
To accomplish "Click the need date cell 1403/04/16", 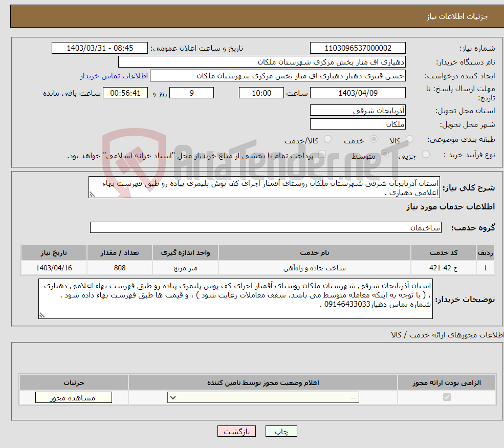I will tap(54, 268).
